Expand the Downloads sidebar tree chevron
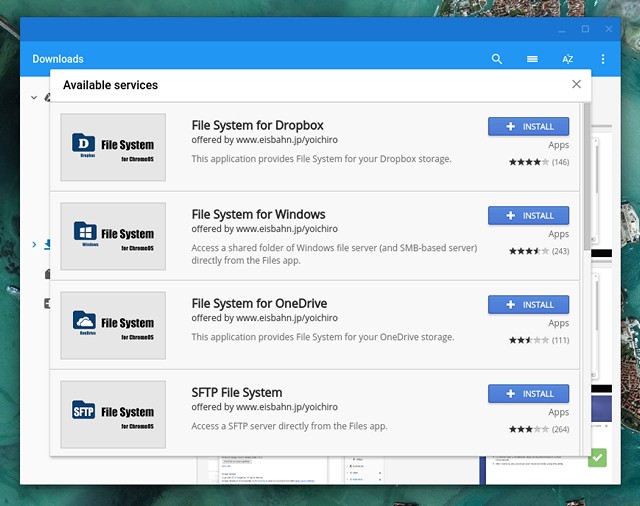The height and width of the screenshot is (506, 640). coord(34,244)
